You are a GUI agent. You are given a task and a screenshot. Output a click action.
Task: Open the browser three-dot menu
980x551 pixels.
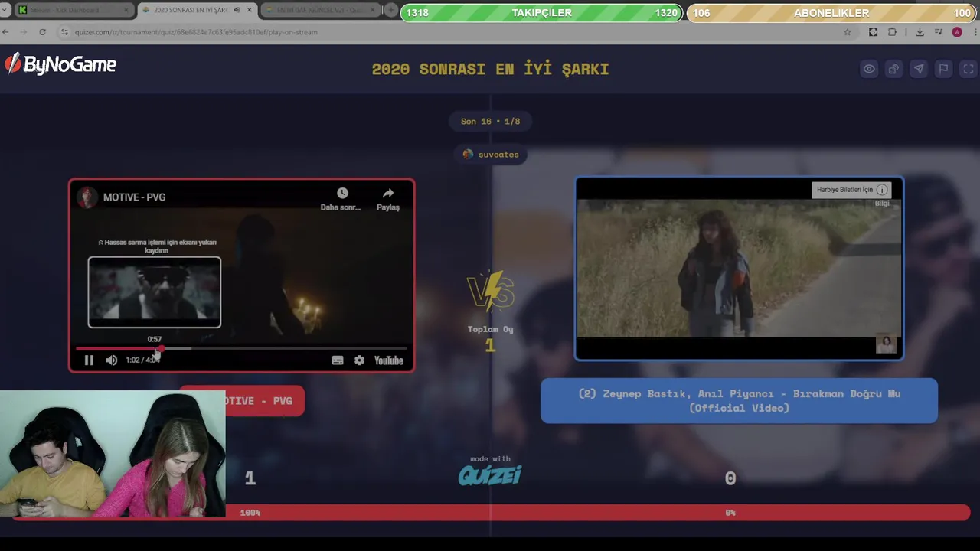pos(974,32)
